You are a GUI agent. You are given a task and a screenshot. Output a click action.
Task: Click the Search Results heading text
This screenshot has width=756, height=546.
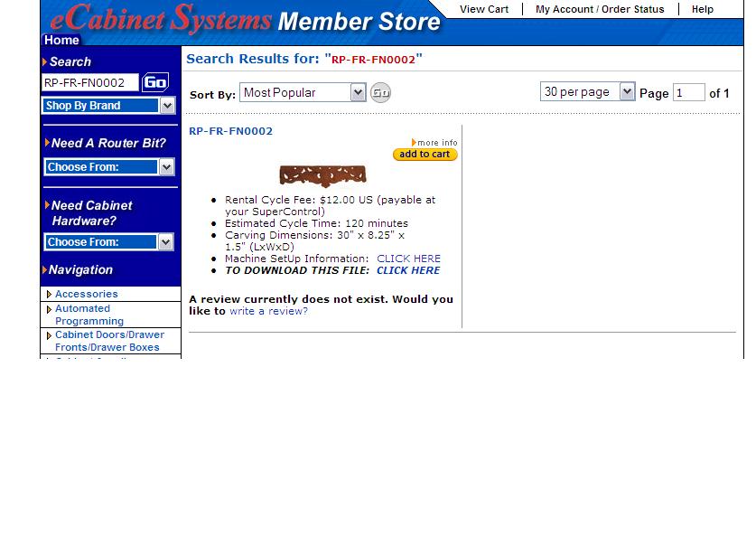pyautogui.click(x=304, y=59)
